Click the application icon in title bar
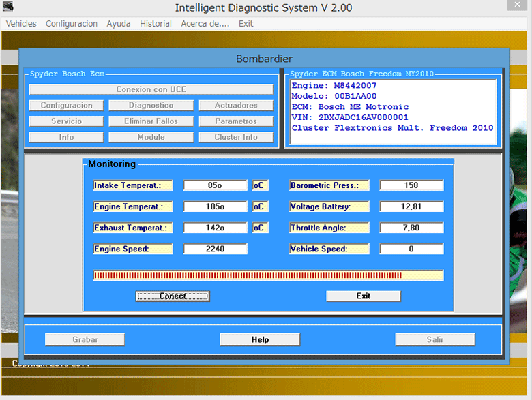532x400 pixels. 8,6
